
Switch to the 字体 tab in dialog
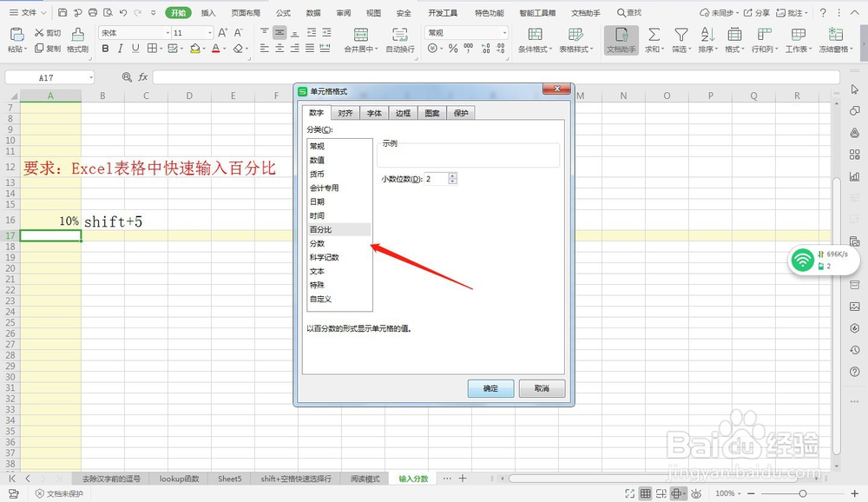pyautogui.click(x=374, y=112)
